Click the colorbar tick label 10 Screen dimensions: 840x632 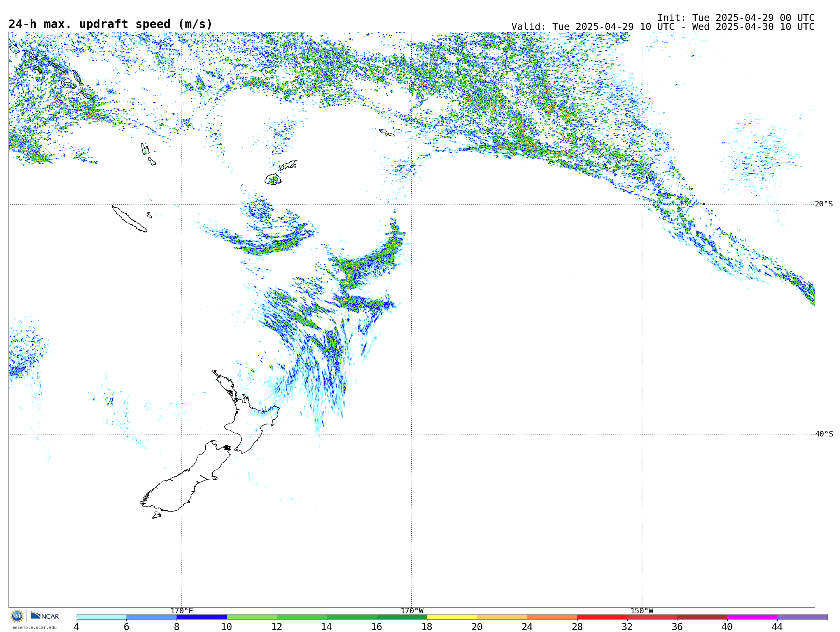(x=227, y=627)
